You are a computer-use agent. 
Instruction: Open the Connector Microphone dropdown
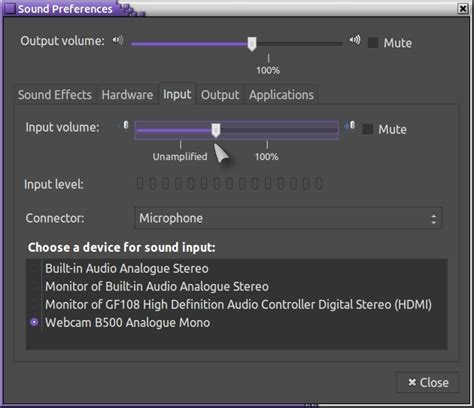pos(288,218)
